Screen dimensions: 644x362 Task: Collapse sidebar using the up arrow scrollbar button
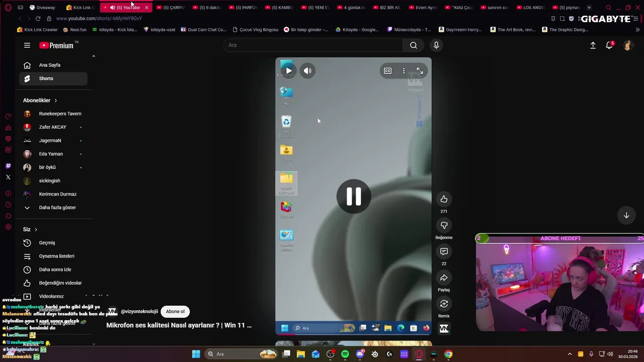[94, 56]
